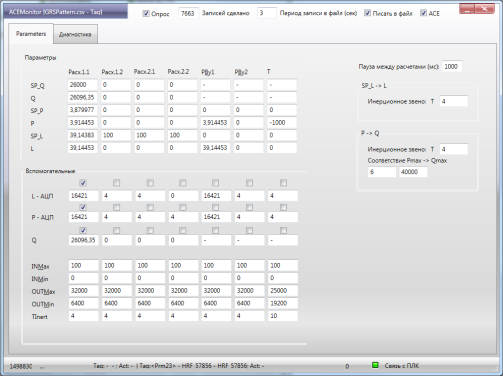Viewport: 503px width, 376px height.
Task: Click P field showing -1000 in T column
Action: point(282,122)
